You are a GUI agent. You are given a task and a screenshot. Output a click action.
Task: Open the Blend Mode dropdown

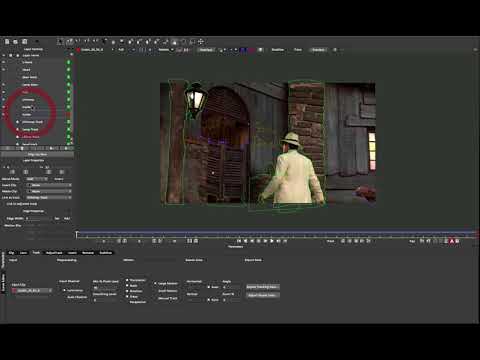[x=37, y=179]
